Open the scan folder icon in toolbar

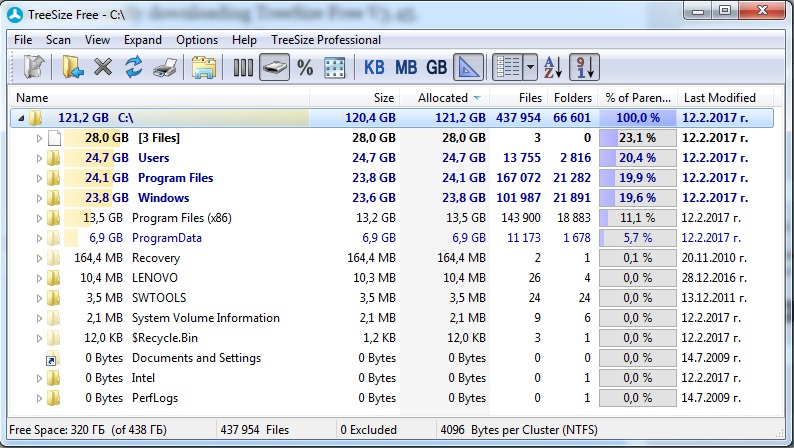pyautogui.click(x=72, y=67)
